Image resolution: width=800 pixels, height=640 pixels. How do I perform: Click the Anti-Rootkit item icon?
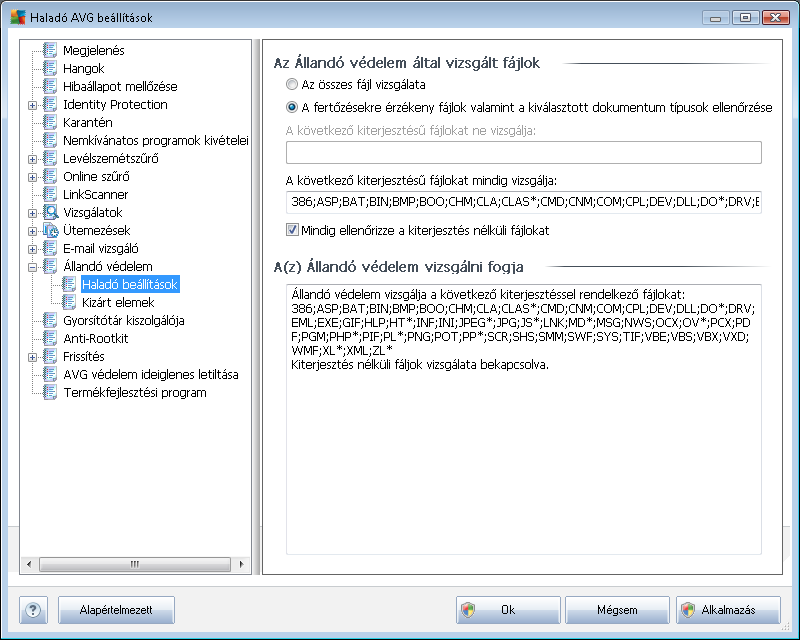coord(49,338)
